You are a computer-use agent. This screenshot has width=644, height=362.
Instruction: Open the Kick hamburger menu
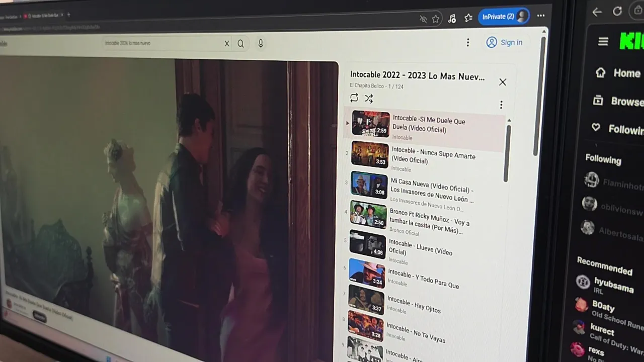[603, 42]
